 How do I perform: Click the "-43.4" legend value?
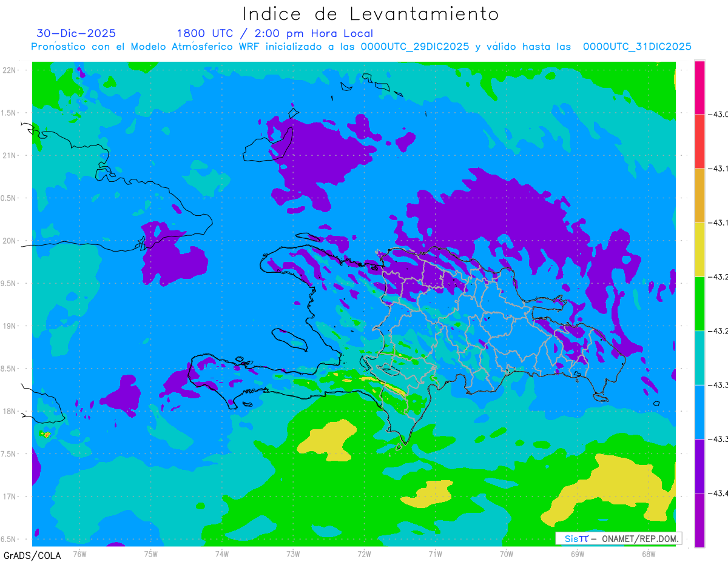click(718, 493)
